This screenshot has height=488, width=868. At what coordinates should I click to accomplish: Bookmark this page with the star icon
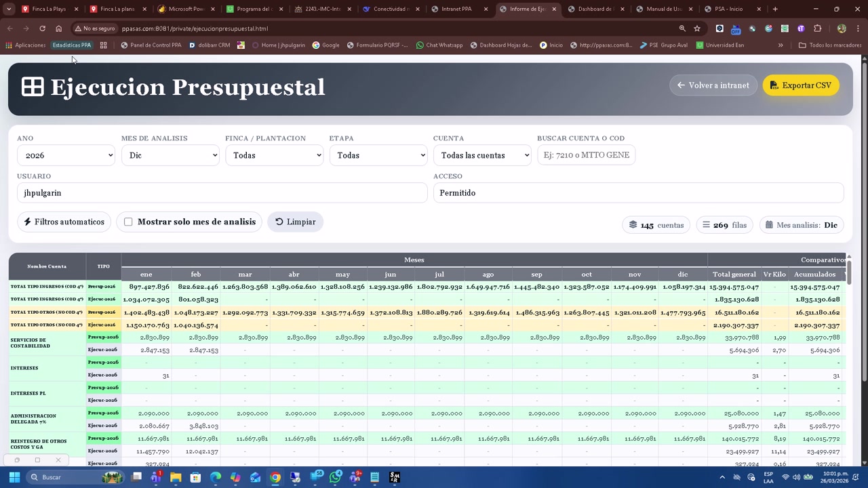point(697,28)
